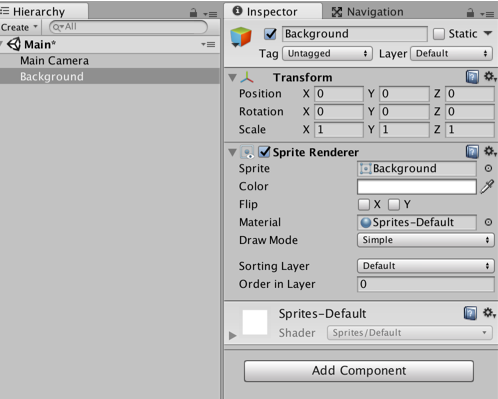Click the Rotation Z field
The height and width of the screenshot is (399, 498).
[470, 112]
